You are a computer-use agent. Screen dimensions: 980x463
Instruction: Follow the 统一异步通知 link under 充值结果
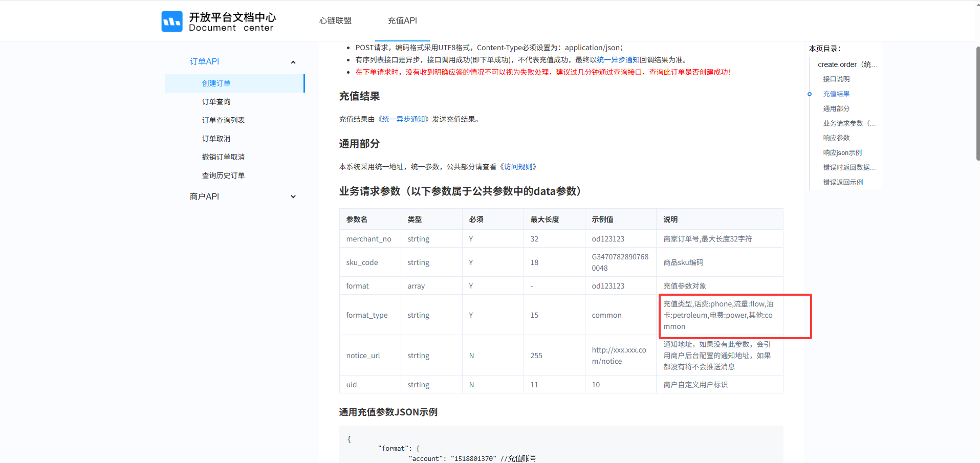tap(404, 119)
